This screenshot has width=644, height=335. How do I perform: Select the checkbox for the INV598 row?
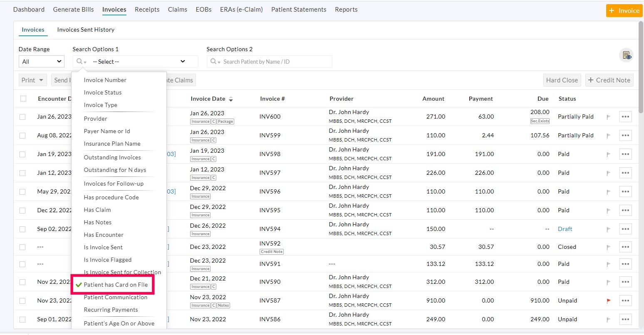point(22,154)
